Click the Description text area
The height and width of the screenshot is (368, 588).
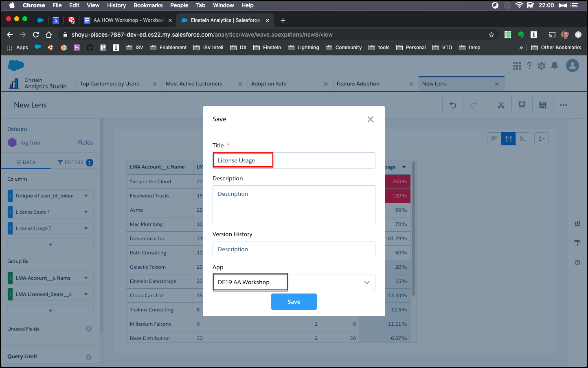pos(294,205)
